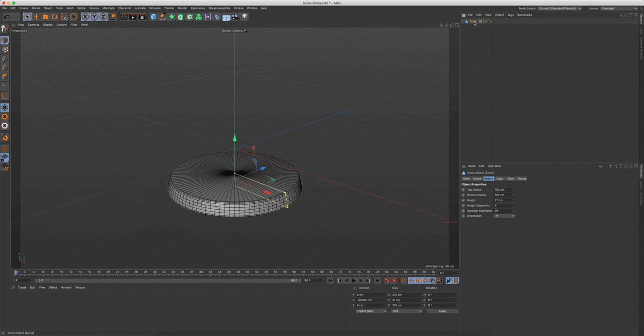This screenshot has height=336, width=644.
Task: Click the Enable Snap S icon
Action: pyautogui.click(x=5, y=108)
